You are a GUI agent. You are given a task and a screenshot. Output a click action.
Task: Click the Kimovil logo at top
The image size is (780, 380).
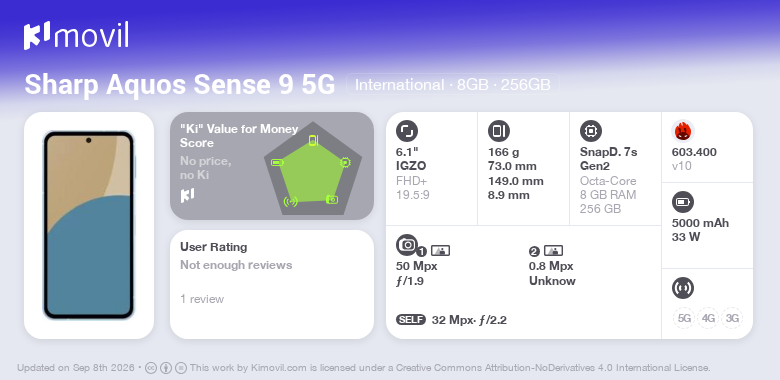[x=76, y=35]
